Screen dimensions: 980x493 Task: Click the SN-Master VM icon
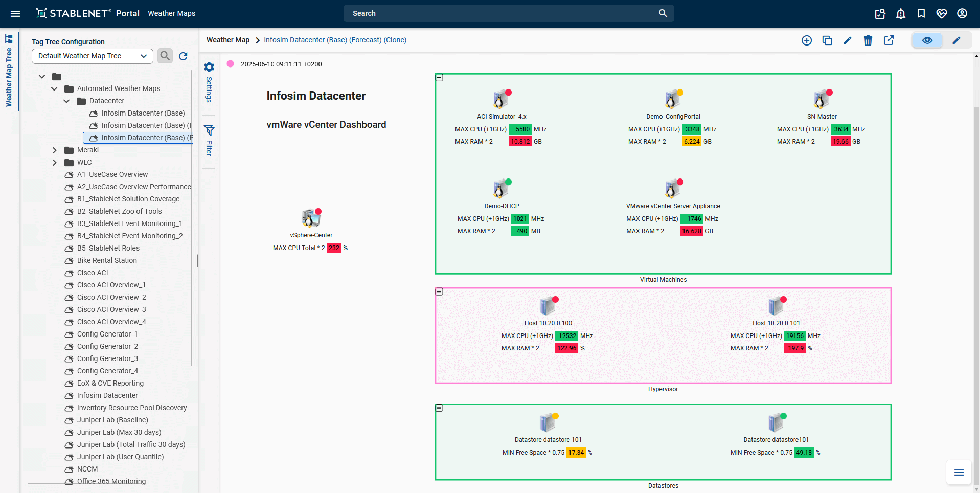(822, 99)
